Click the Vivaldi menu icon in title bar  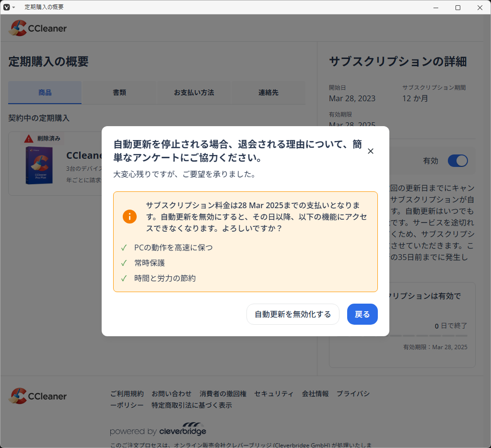[7, 7]
